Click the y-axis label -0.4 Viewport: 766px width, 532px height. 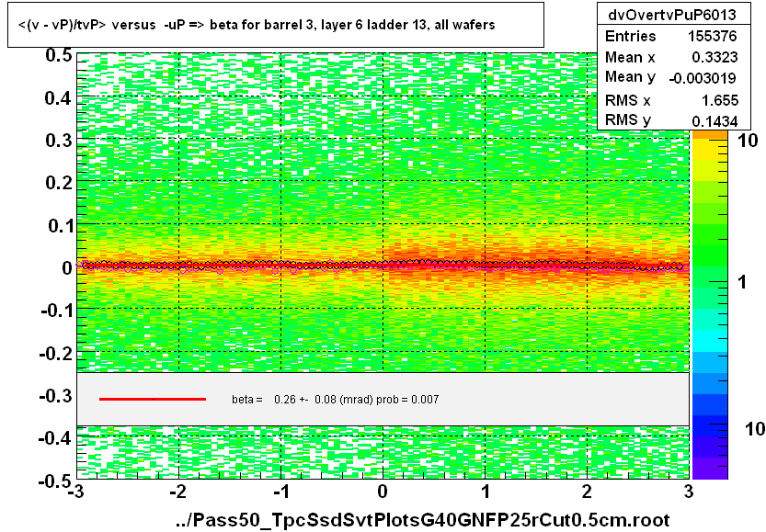click(56, 437)
